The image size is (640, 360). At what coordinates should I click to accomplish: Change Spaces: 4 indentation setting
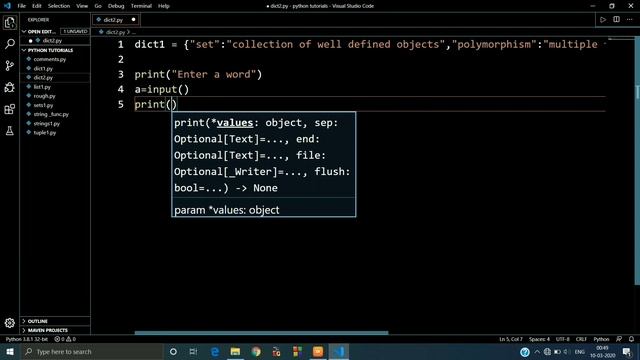tap(539, 339)
